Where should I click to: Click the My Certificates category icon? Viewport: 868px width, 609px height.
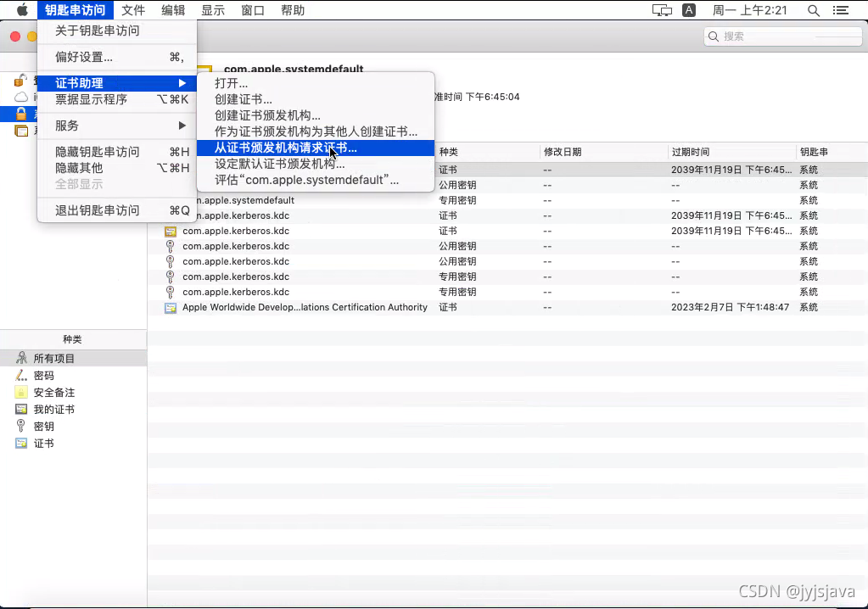[x=21, y=410]
